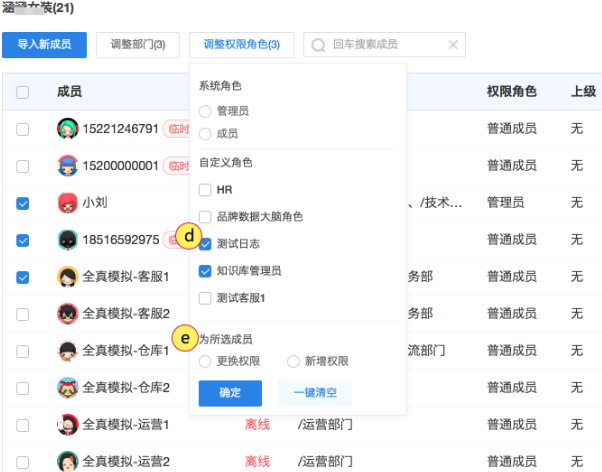
Task: Click 小刘's avatar icon
Action: point(67,203)
